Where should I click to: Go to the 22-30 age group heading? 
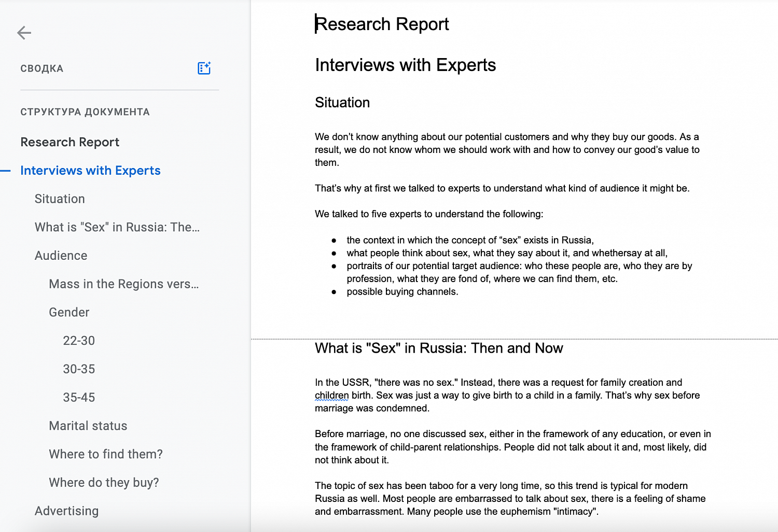[79, 341]
